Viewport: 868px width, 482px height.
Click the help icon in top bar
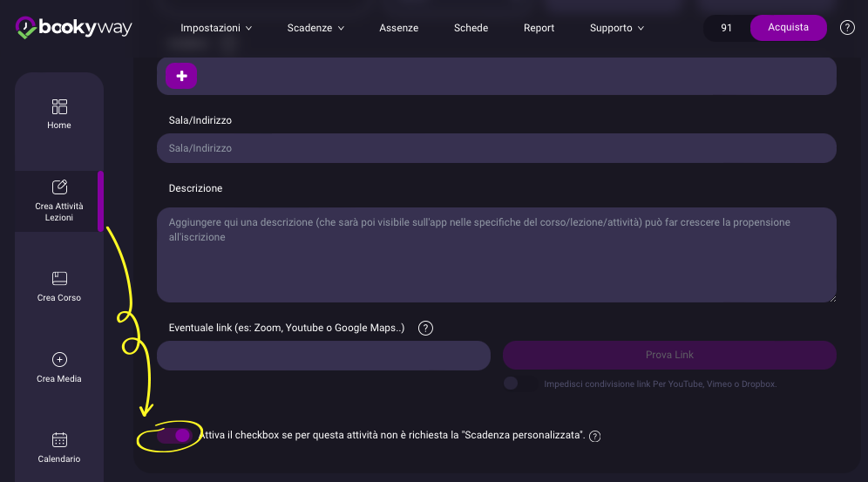coord(847,28)
